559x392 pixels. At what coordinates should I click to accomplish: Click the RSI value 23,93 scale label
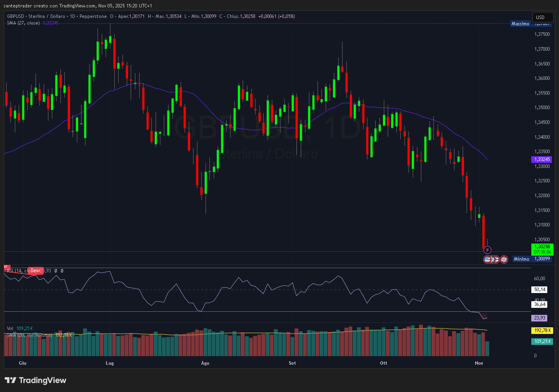click(x=539, y=318)
